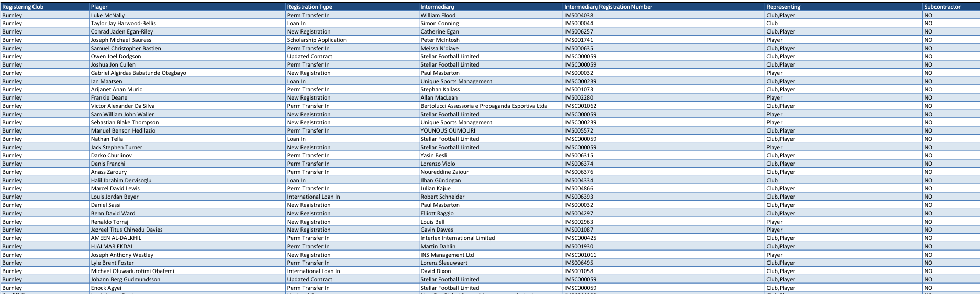980x294 pixels.
Task: Click the Subcontractor column header
Action: click(x=942, y=7)
